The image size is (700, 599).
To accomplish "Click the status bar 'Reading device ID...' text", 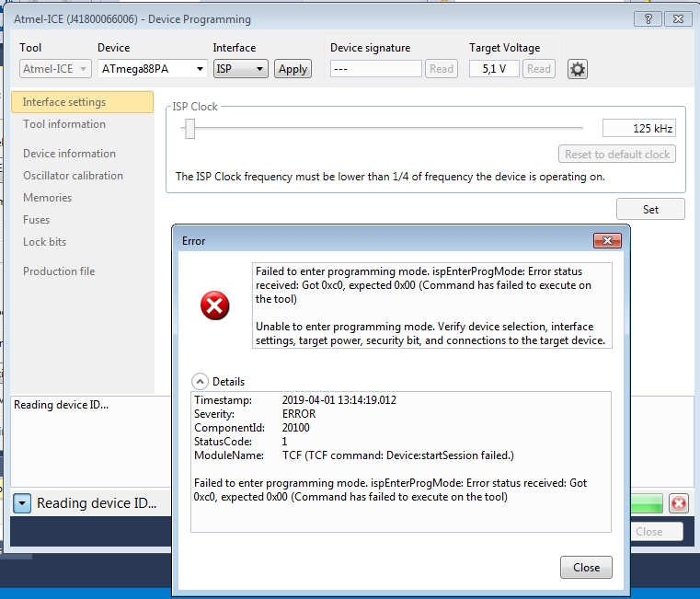I will [x=97, y=503].
